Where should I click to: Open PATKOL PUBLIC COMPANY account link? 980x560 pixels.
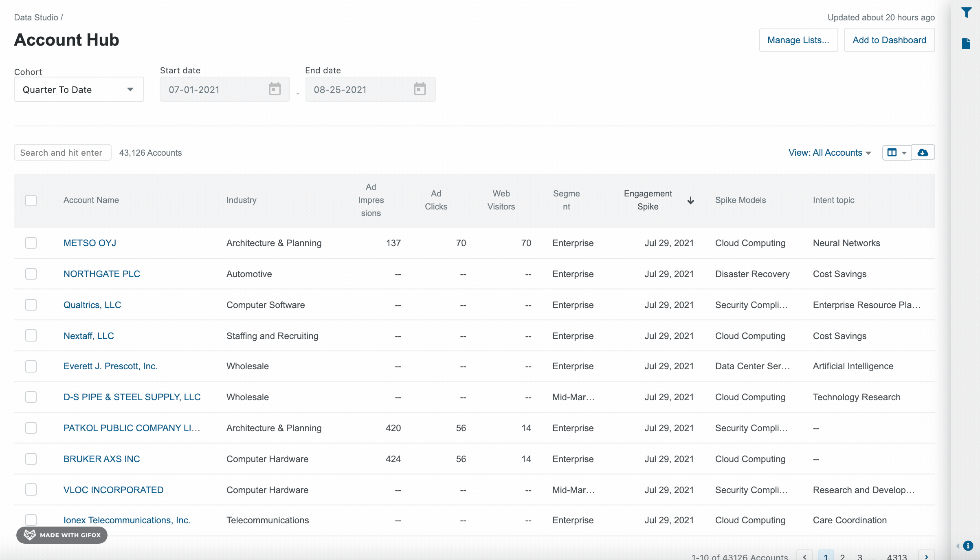[x=132, y=428]
